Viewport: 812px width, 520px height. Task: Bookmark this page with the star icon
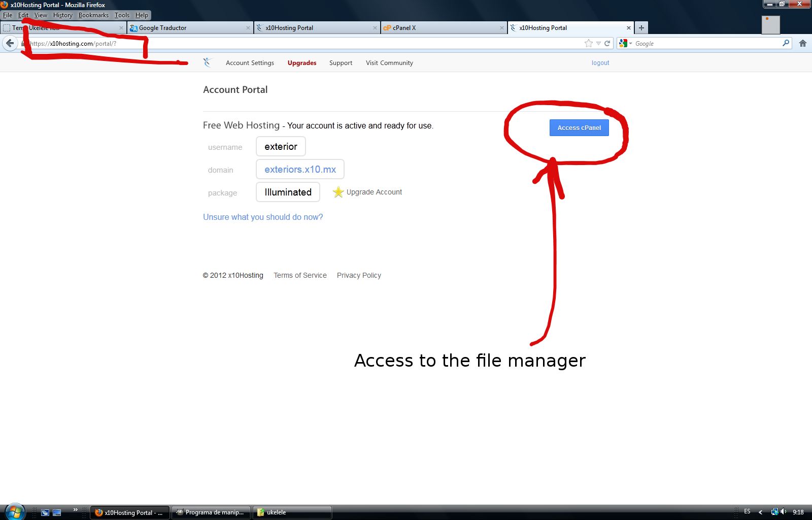click(x=588, y=43)
